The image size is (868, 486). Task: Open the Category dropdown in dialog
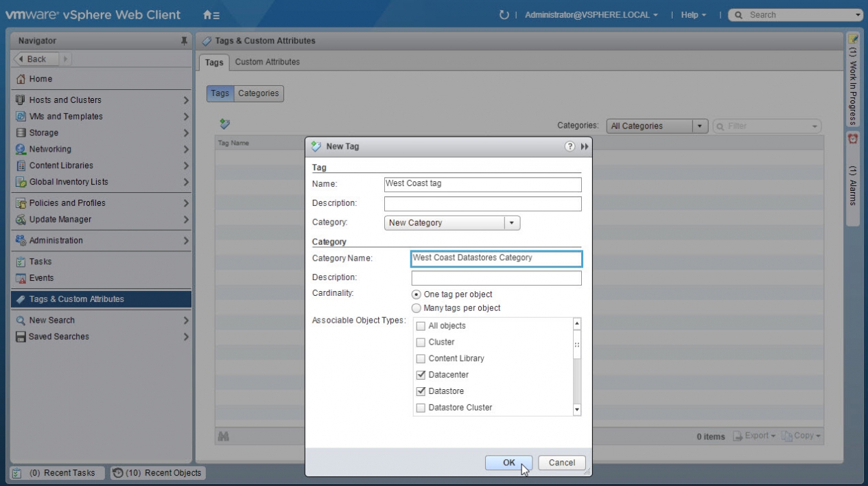[513, 222]
